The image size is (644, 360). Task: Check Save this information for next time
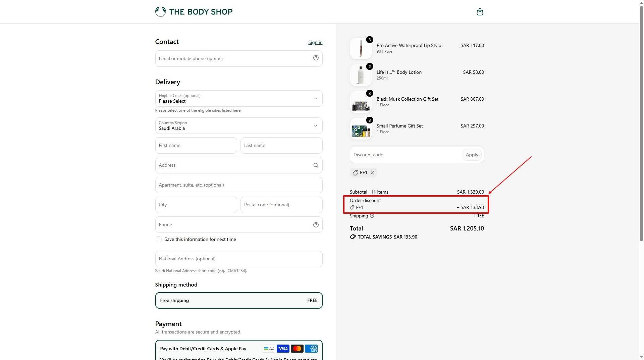159,239
